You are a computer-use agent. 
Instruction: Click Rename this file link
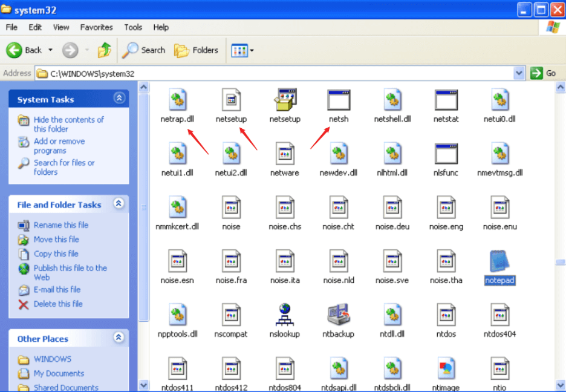click(61, 225)
